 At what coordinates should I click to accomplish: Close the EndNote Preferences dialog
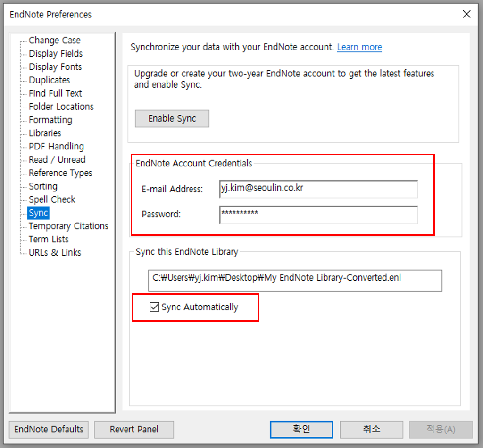click(466, 14)
